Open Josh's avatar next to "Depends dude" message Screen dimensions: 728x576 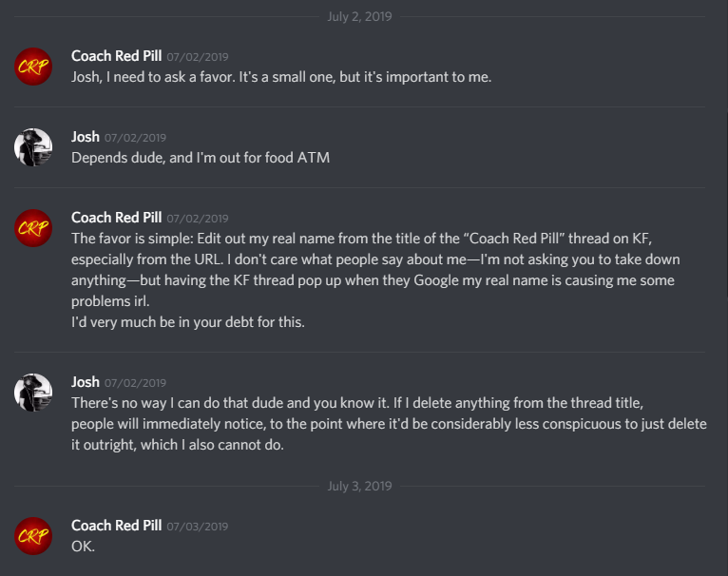[33, 146]
